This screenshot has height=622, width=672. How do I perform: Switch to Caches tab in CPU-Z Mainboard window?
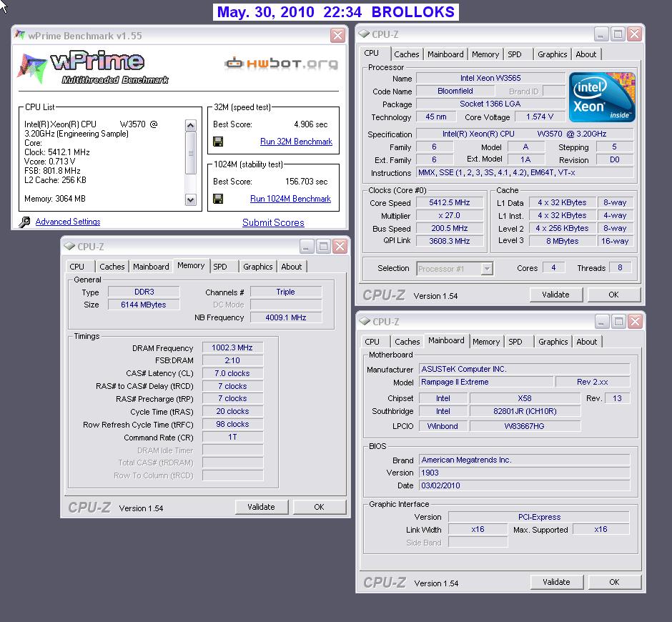pyautogui.click(x=407, y=342)
